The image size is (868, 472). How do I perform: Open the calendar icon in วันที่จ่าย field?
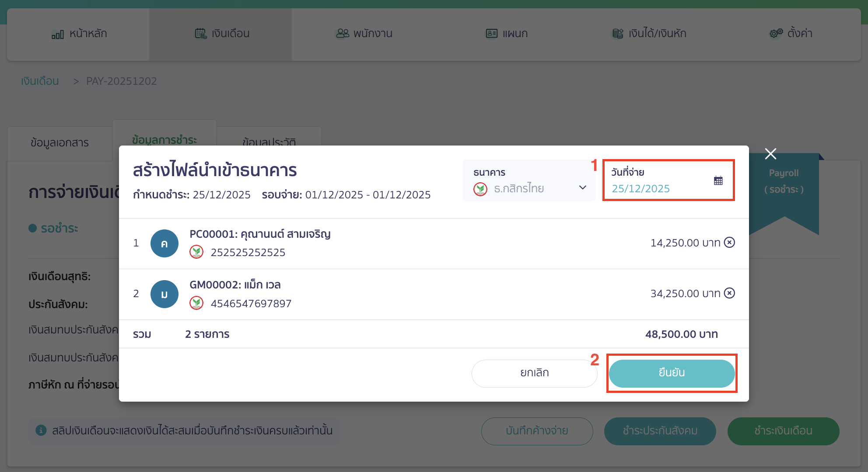pos(718,180)
